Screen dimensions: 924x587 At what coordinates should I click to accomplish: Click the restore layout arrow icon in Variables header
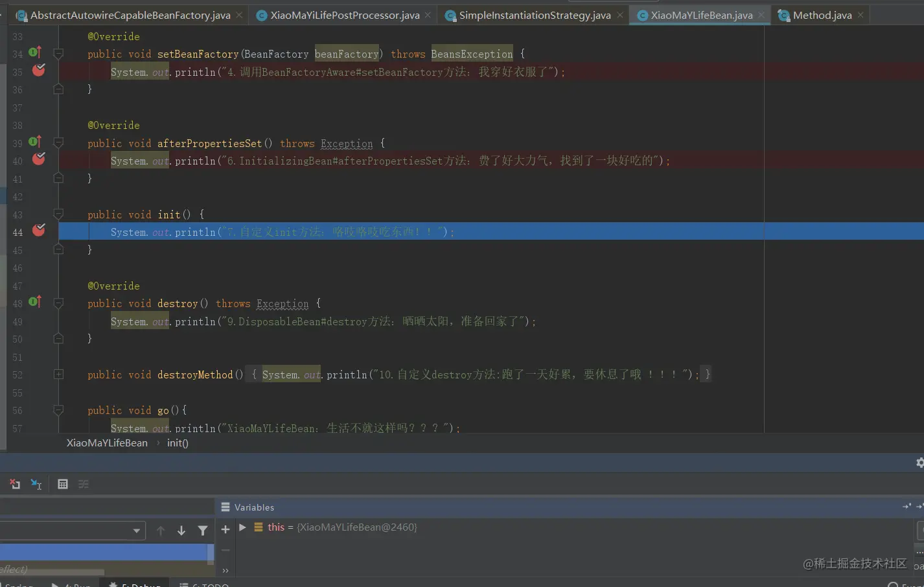click(907, 507)
